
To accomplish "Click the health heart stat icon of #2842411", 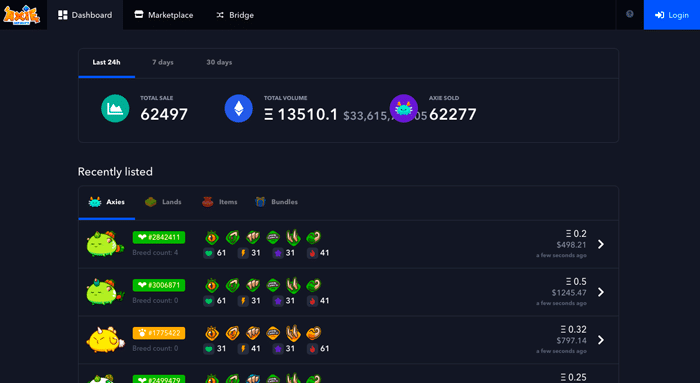I will coord(208,253).
